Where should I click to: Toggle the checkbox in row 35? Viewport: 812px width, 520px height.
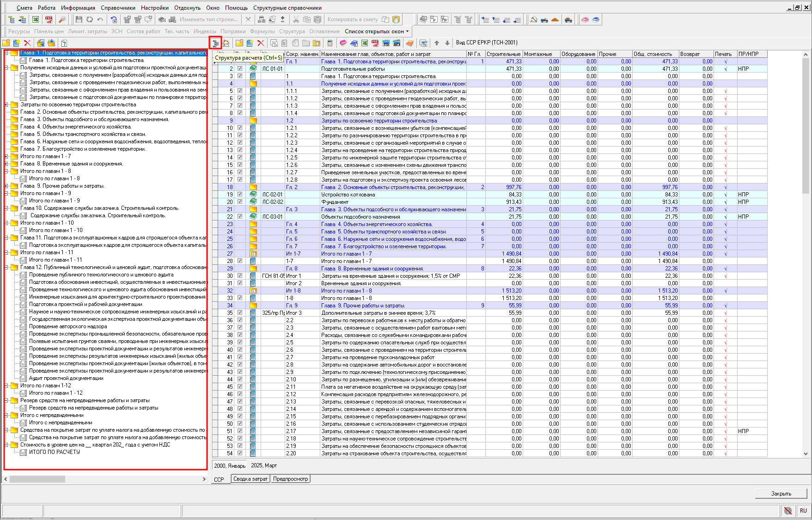(x=240, y=313)
